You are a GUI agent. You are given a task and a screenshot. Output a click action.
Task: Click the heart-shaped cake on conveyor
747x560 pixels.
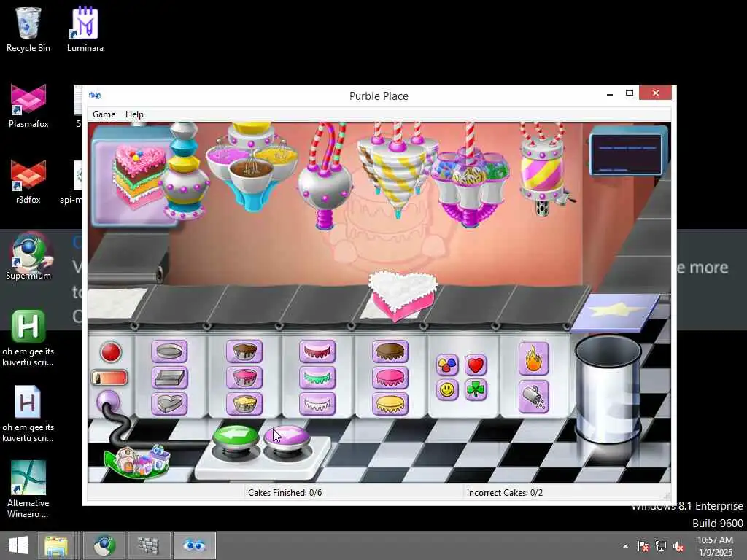[x=403, y=295]
